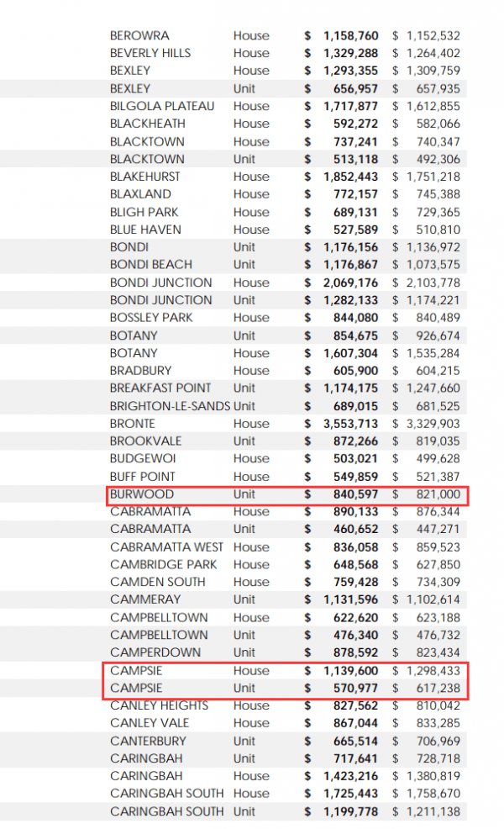
Task: Select the BLAKEHURST value 1,852,443
Action: pyautogui.click(x=350, y=177)
